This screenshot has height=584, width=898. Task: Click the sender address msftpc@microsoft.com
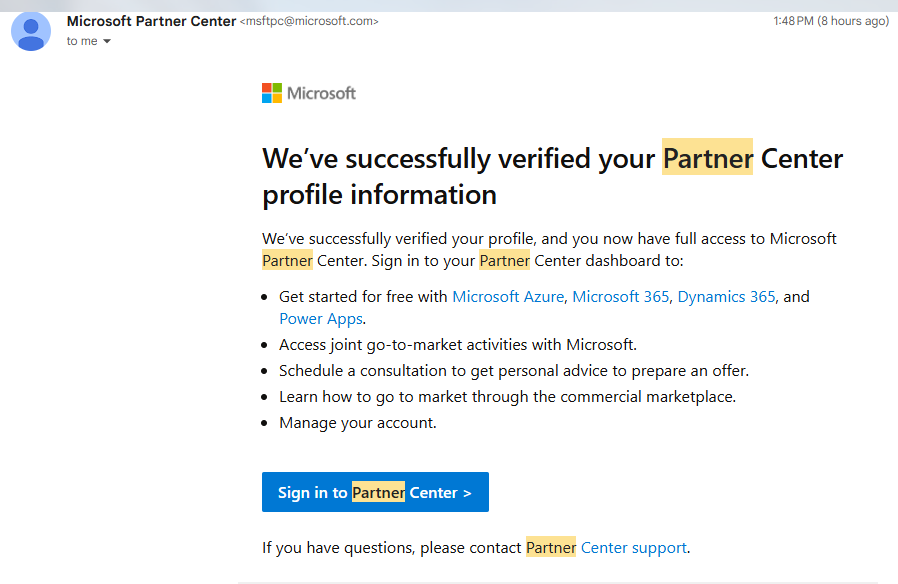click(309, 21)
